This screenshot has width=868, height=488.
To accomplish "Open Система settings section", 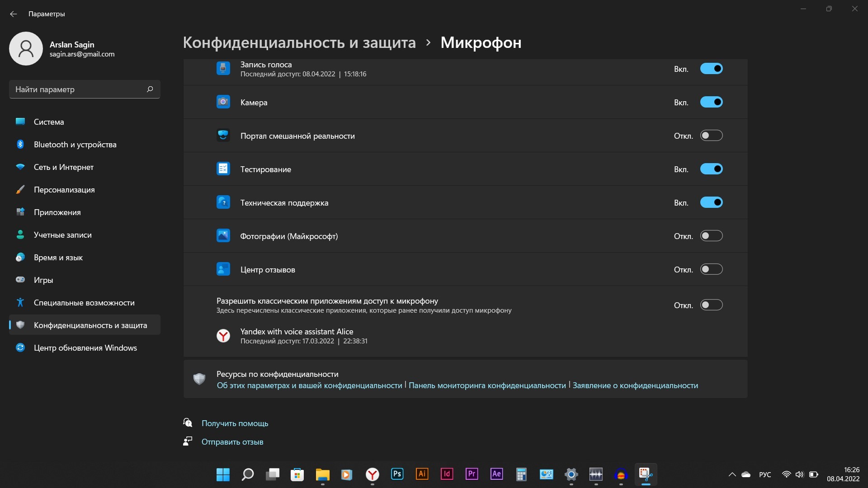I will point(49,122).
